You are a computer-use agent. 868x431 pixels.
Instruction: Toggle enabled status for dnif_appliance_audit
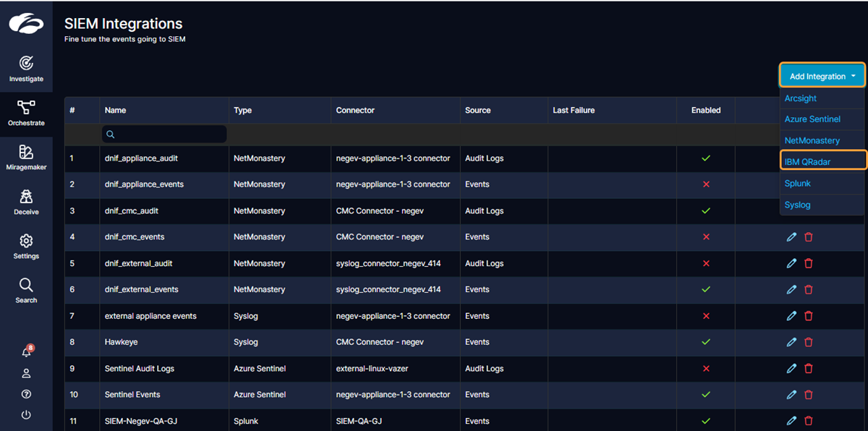[706, 158]
